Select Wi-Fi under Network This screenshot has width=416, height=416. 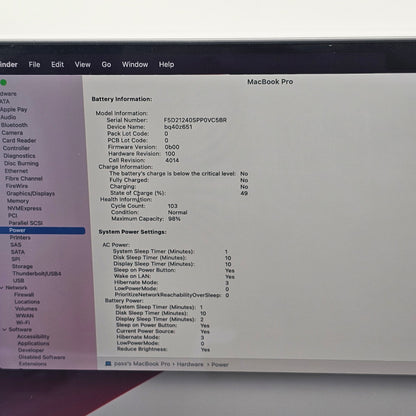coord(23,323)
